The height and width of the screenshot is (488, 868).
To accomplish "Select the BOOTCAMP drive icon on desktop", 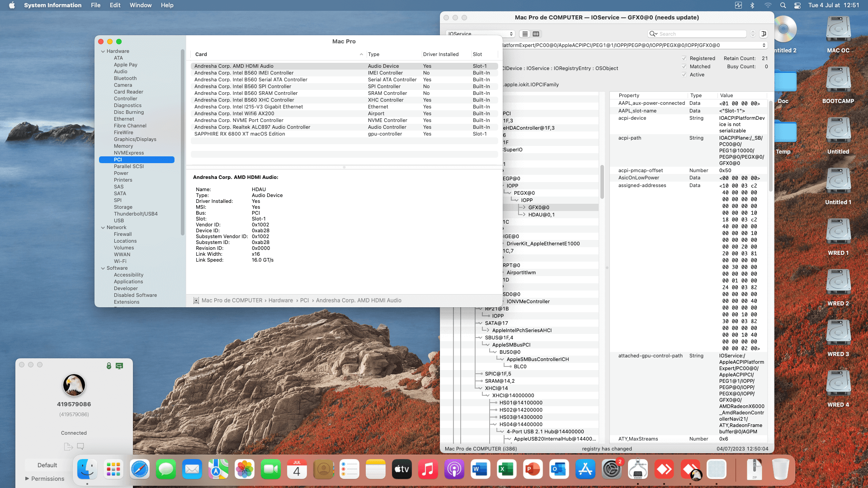I will (x=838, y=80).
